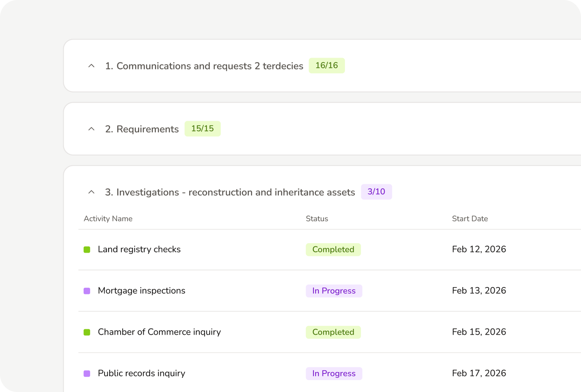The width and height of the screenshot is (581, 392).
Task: Collapse the Requirements section chevron
Action: pos(92,129)
